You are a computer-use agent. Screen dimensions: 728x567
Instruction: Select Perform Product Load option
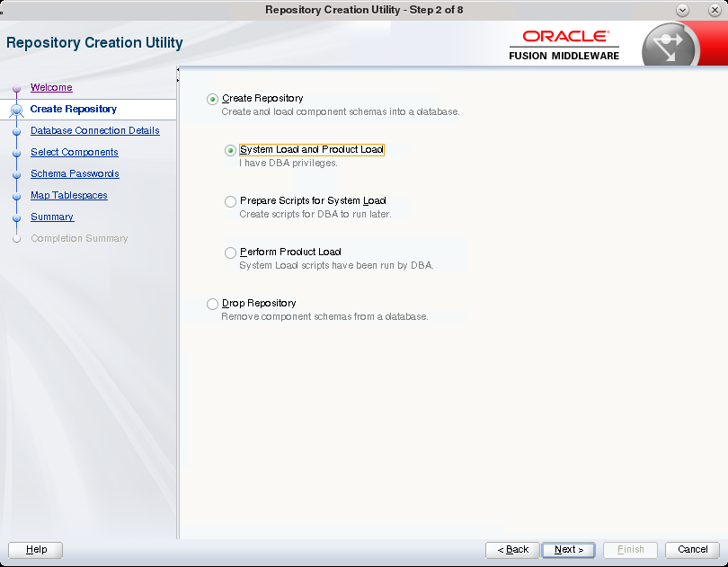click(230, 252)
